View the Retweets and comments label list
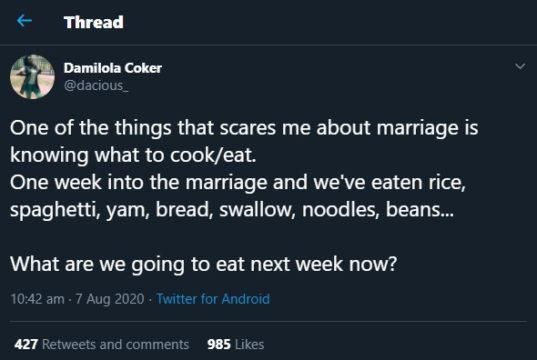This screenshot has width=537, height=360. pyautogui.click(x=115, y=344)
